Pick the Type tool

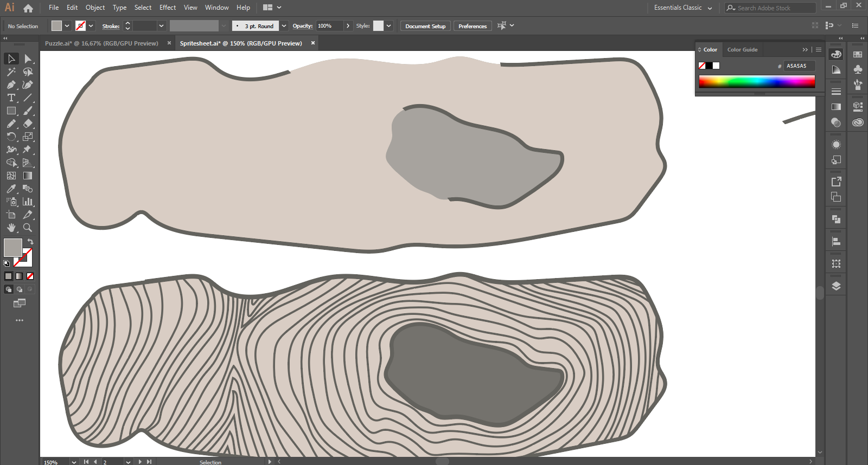11,98
